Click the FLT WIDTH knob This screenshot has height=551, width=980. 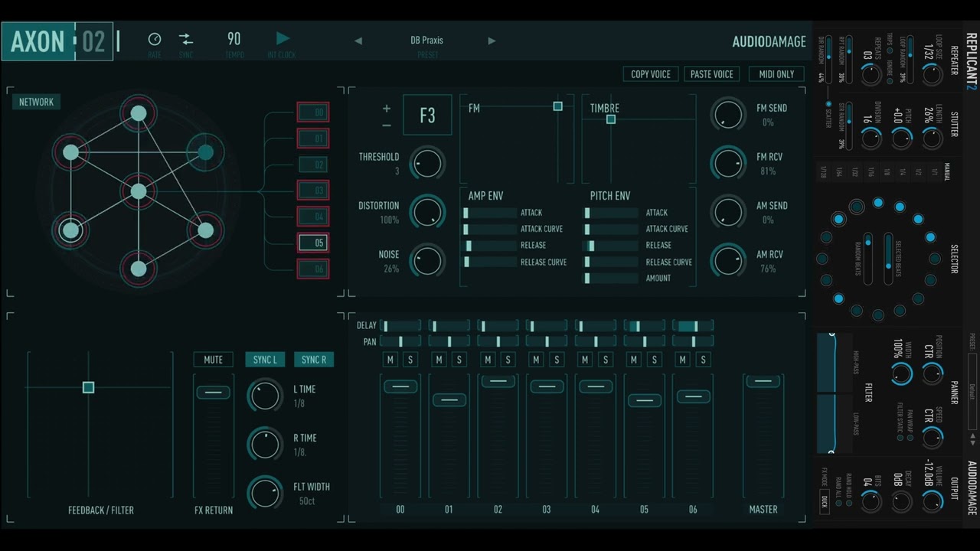pyautogui.click(x=265, y=494)
